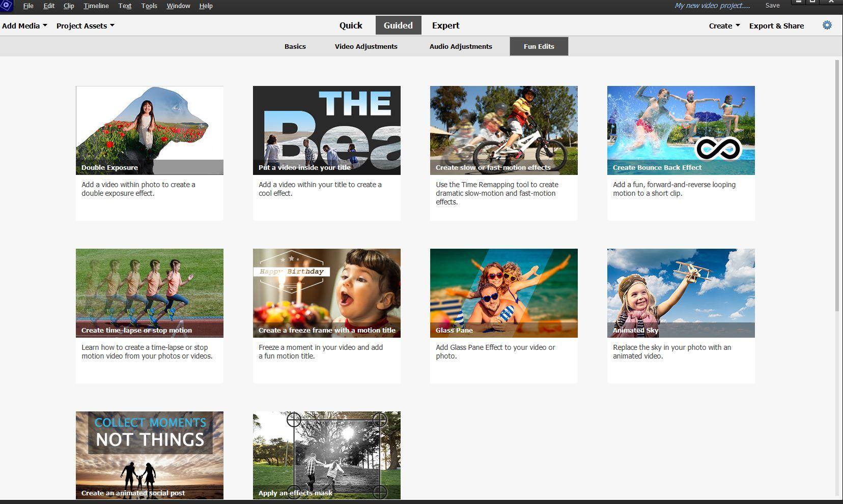Open the Double Exposure guided edit thumbnail
Viewport: 843px width, 504px height.
[x=149, y=130]
